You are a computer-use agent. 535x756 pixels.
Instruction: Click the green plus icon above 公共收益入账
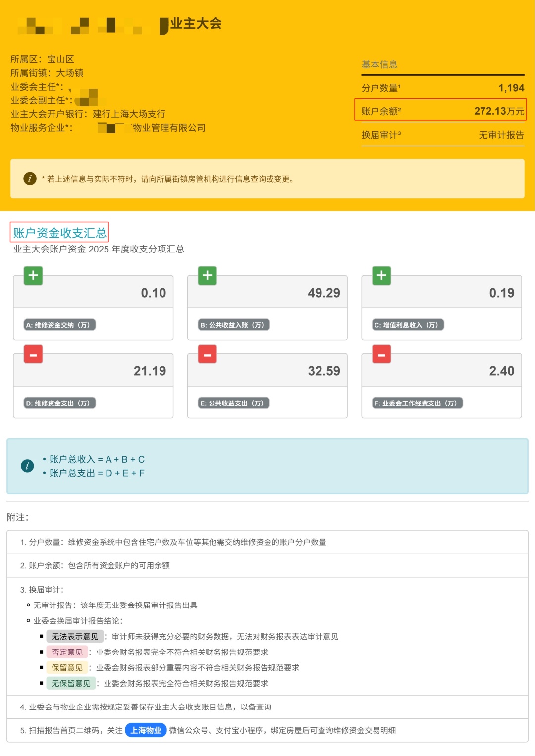point(208,275)
